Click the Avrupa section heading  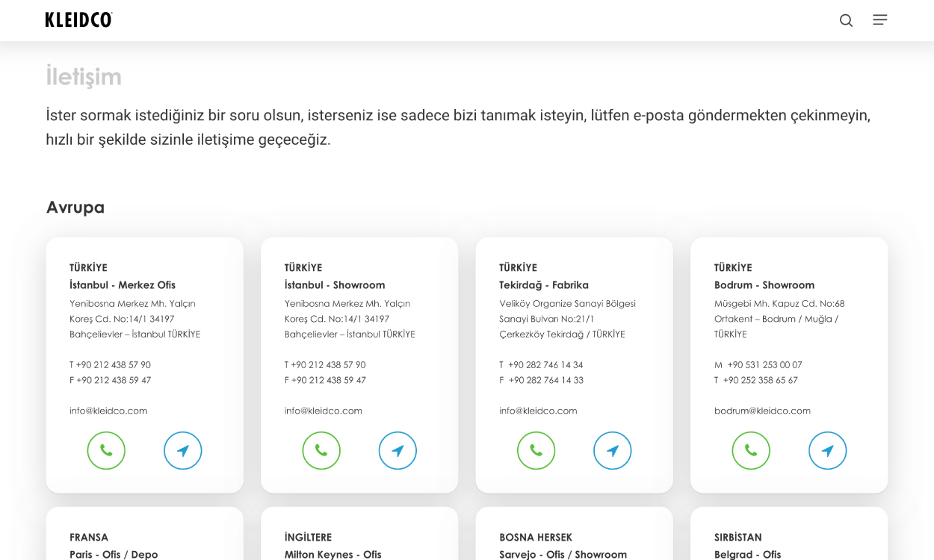pyautogui.click(x=75, y=208)
